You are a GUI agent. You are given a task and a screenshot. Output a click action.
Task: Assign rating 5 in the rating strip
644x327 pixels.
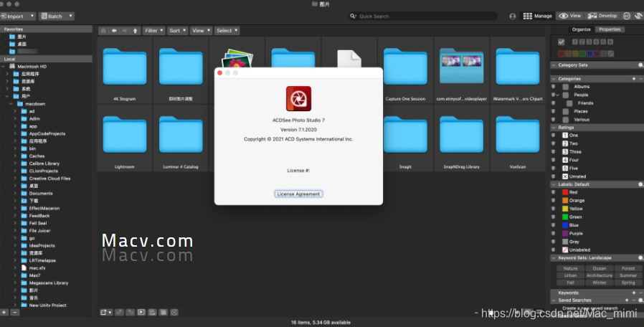pos(603,42)
